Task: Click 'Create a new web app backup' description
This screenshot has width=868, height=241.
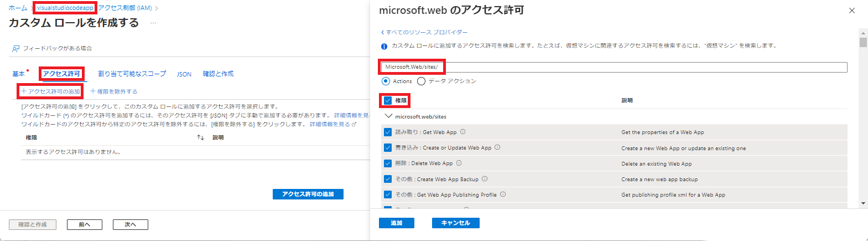Action: [659, 180]
